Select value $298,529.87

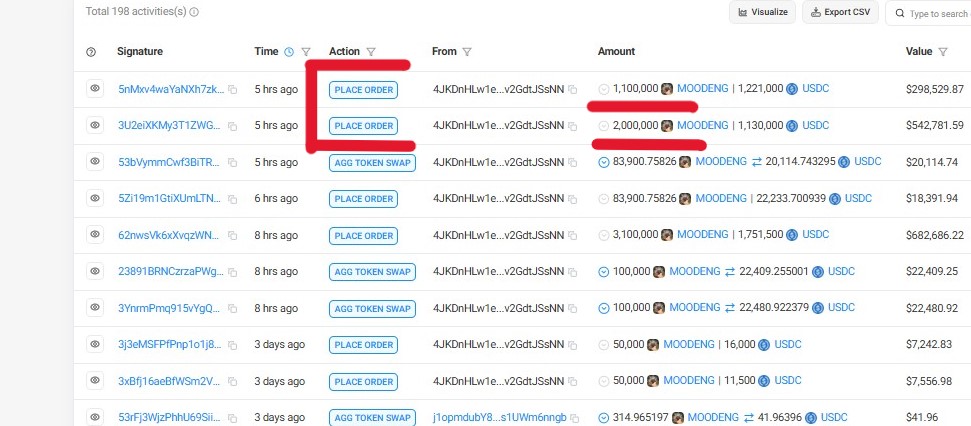pos(934,89)
